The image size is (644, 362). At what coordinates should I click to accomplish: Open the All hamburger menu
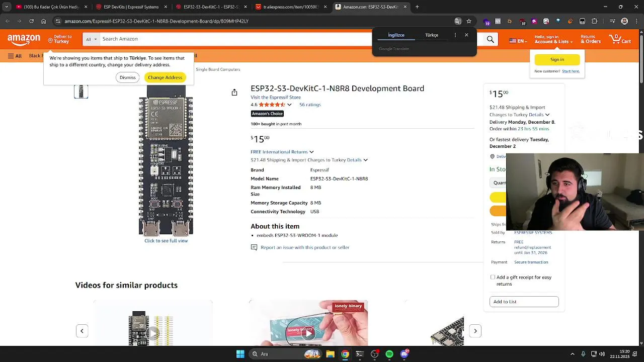click(15, 56)
